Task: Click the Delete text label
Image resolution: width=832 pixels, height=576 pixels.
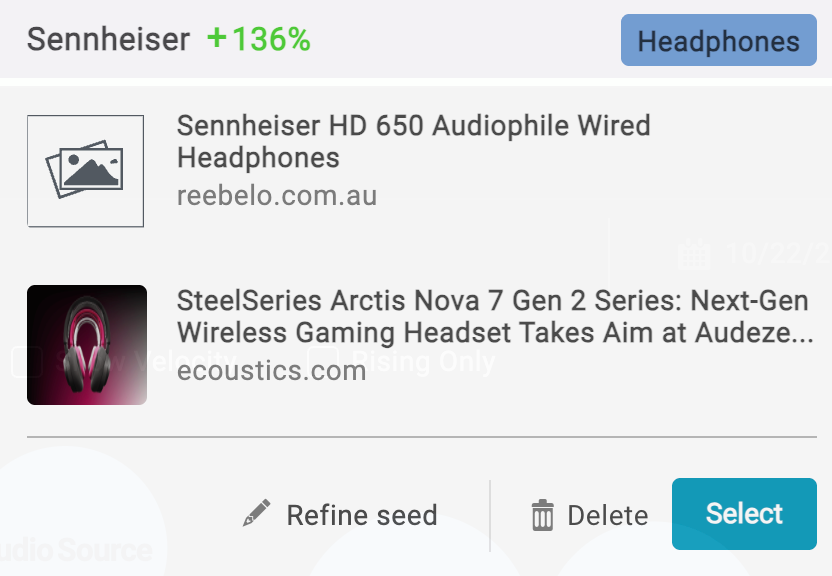Action: [607, 515]
